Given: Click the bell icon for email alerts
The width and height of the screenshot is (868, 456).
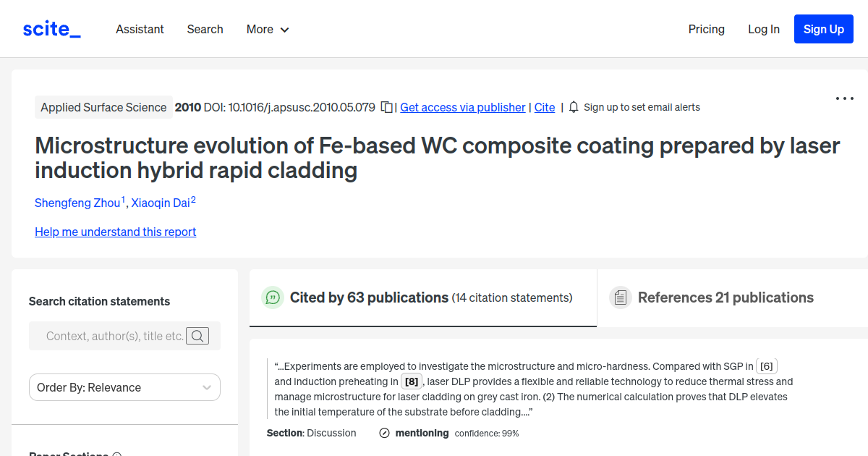Looking at the screenshot, I should pos(572,106).
